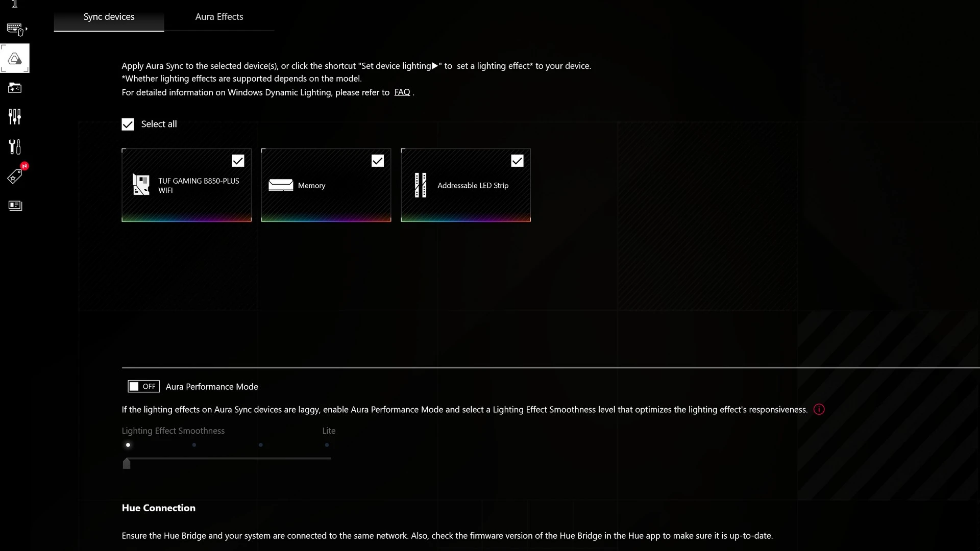Uncheck the Memory device checkbox
The image size is (980, 551).
[378, 161]
